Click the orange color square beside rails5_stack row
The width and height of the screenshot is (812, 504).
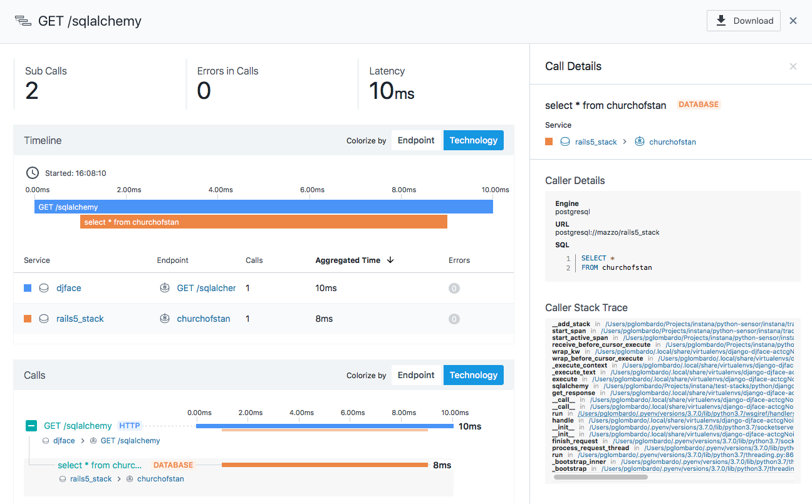pyautogui.click(x=26, y=319)
